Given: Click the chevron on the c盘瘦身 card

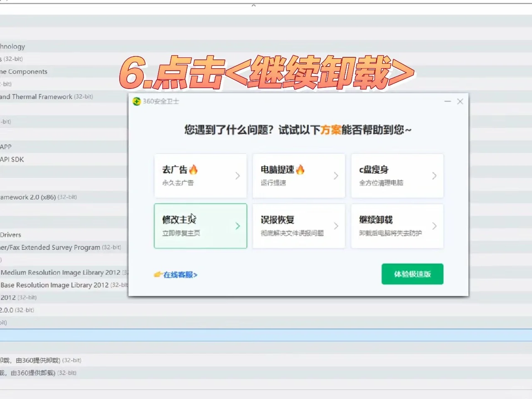Looking at the screenshot, I should tap(435, 175).
